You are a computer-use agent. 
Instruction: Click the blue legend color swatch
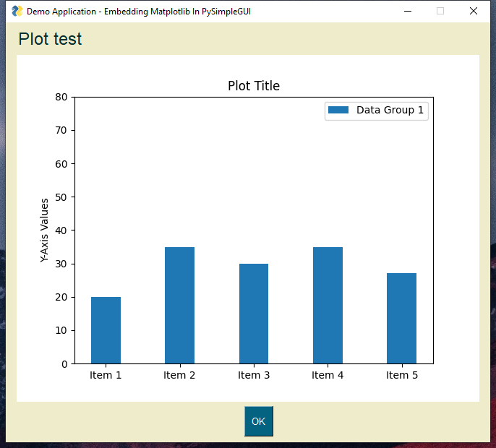coord(338,110)
